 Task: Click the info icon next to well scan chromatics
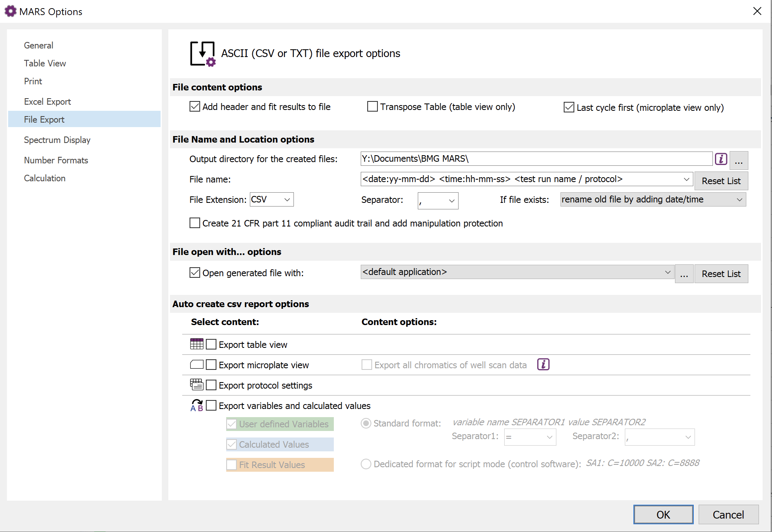click(x=543, y=365)
